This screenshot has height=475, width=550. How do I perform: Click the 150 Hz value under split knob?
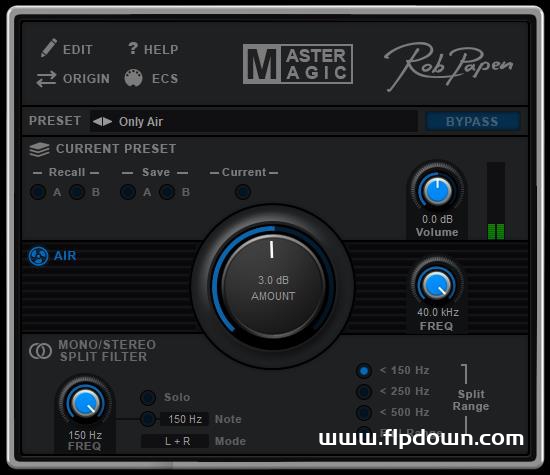coord(85,435)
